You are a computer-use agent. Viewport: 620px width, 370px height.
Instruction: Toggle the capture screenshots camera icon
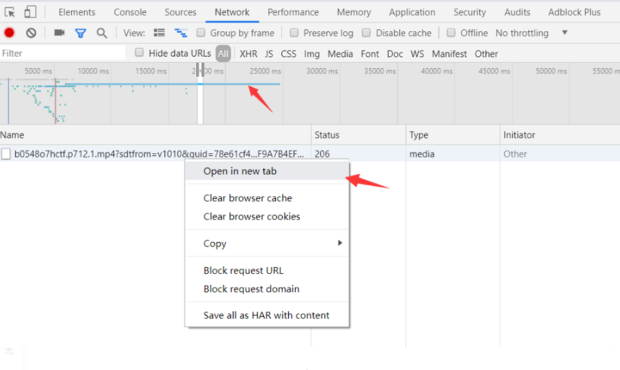59,32
